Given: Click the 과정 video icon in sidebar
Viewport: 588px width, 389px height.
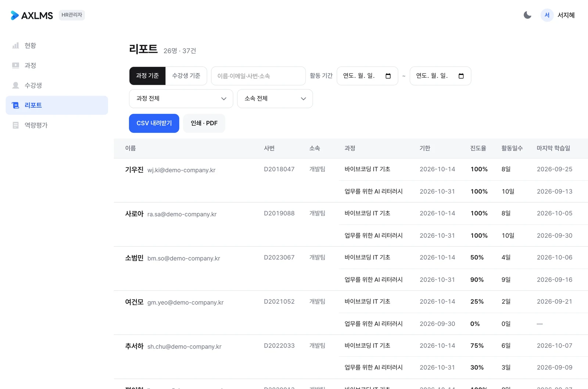Looking at the screenshot, I should pyautogui.click(x=15, y=65).
